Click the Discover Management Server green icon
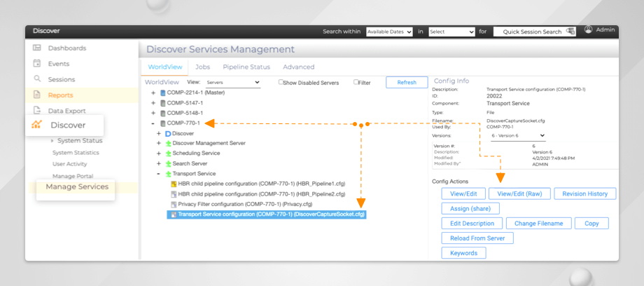 point(168,143)
